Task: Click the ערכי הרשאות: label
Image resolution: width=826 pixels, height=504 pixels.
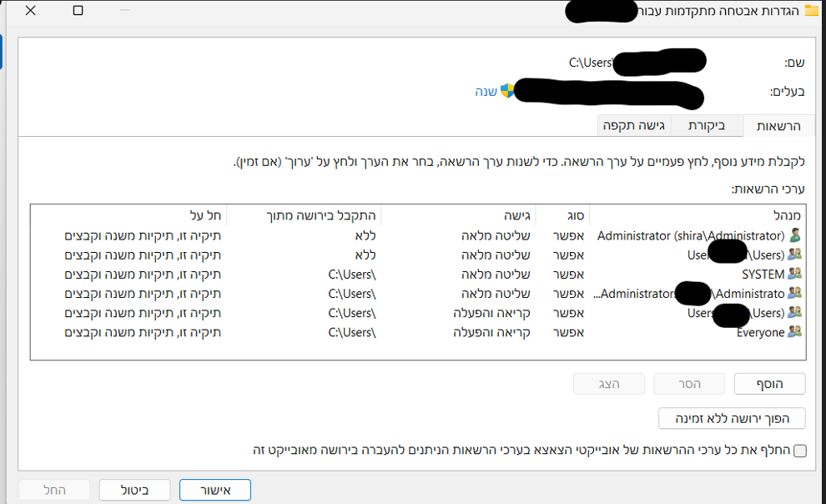Action: [x=768, y=189]
